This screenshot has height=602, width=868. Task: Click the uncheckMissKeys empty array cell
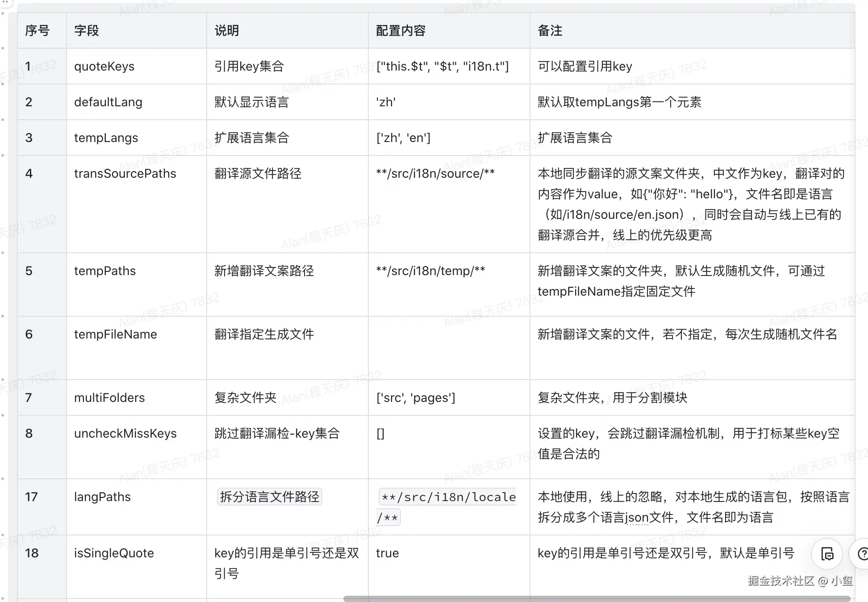[380, 433]
